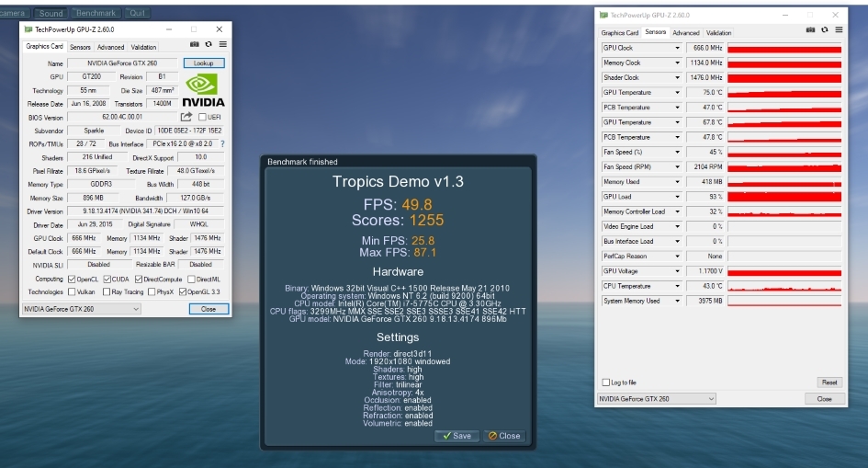Switch to Validation tab in left GPU-Z window
This screenshot has width=868, height=468.
144,47
